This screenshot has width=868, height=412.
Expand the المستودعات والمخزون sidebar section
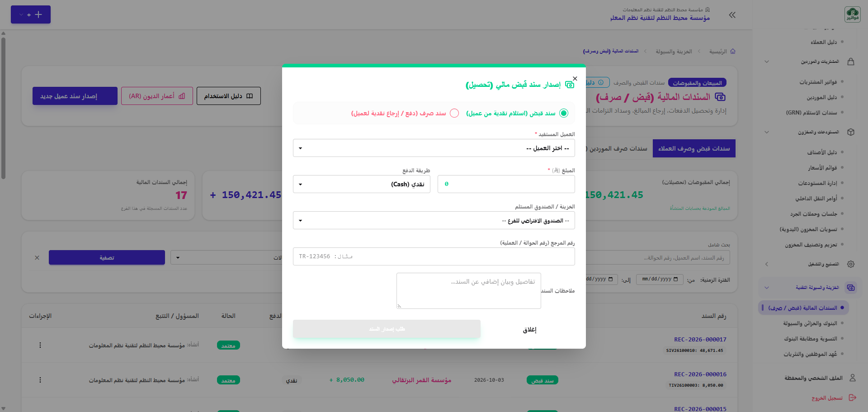click(x=767, y=132)
